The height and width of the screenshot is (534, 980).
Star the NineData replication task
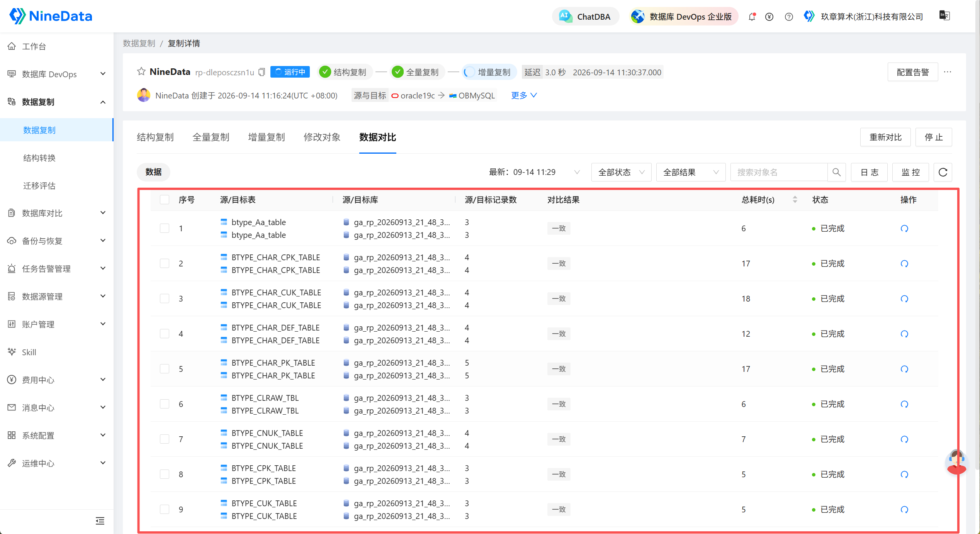coord(141,72)
